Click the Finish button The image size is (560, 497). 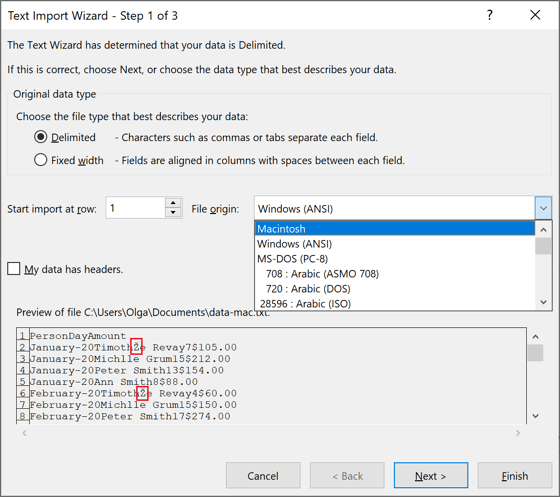(x=515, y=476)
